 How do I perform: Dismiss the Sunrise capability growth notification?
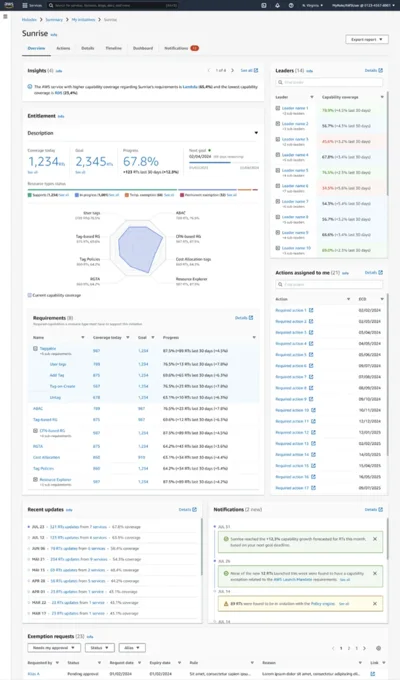[x=375, y=539]
